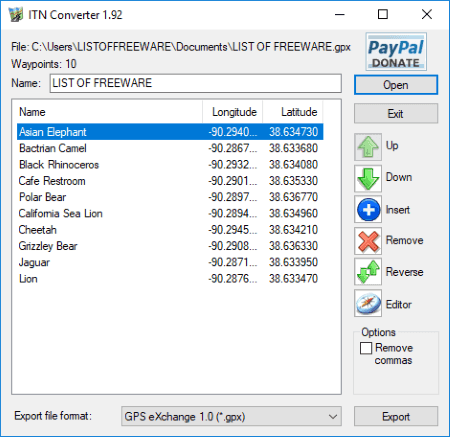This screenshot has height=437, width=450.
Task: Click longitude value -90.2876...
Action: pos(233,279)
